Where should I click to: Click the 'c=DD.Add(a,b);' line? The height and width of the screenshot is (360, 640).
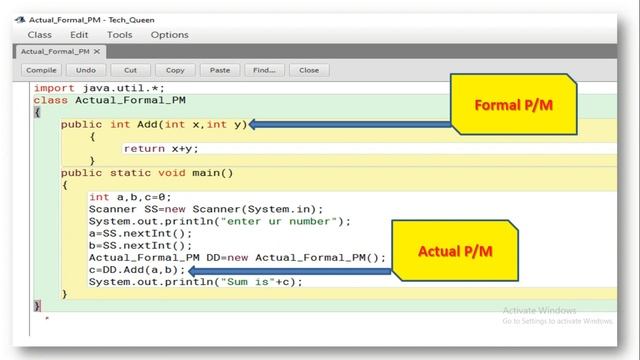[x=137, y=270]
